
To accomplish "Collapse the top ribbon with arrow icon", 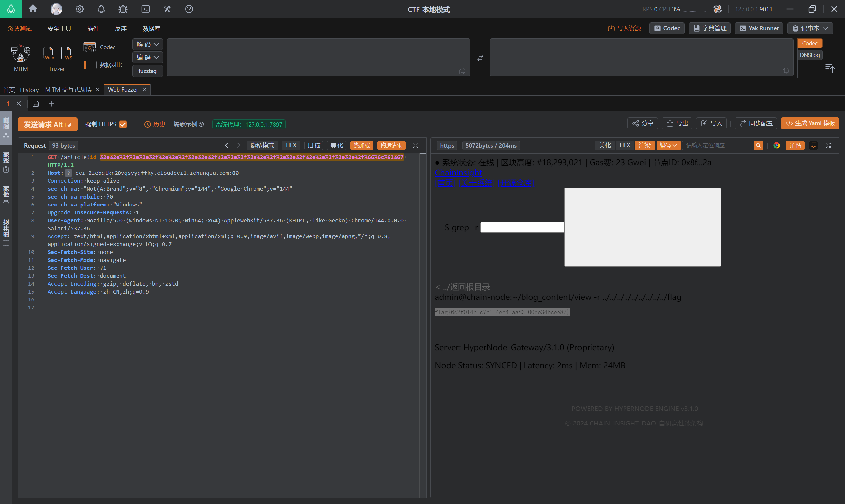I will [830, 68].
